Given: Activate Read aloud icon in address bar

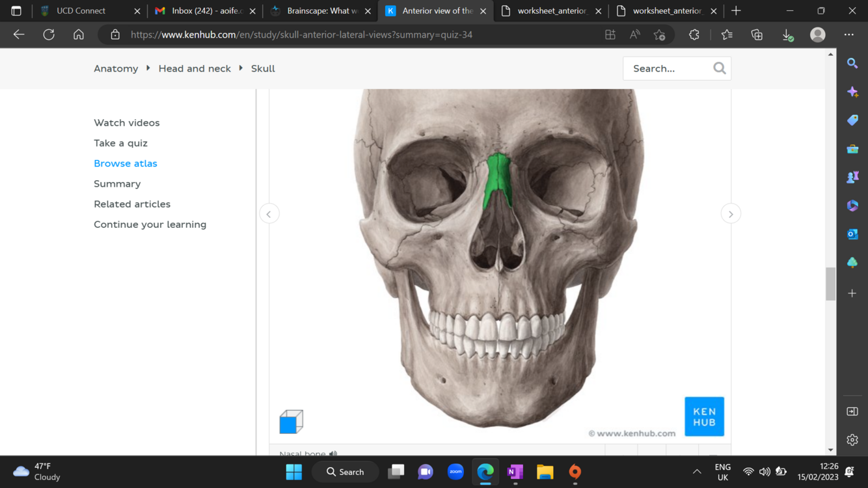Looking at the screenshot, I should tap(635, 34).
